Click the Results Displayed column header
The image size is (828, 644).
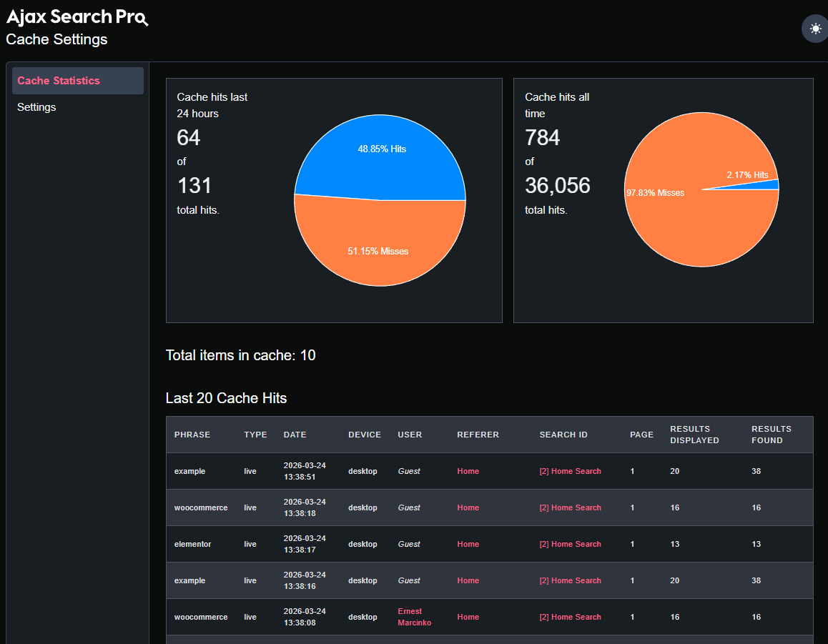(x=694, y=435)
